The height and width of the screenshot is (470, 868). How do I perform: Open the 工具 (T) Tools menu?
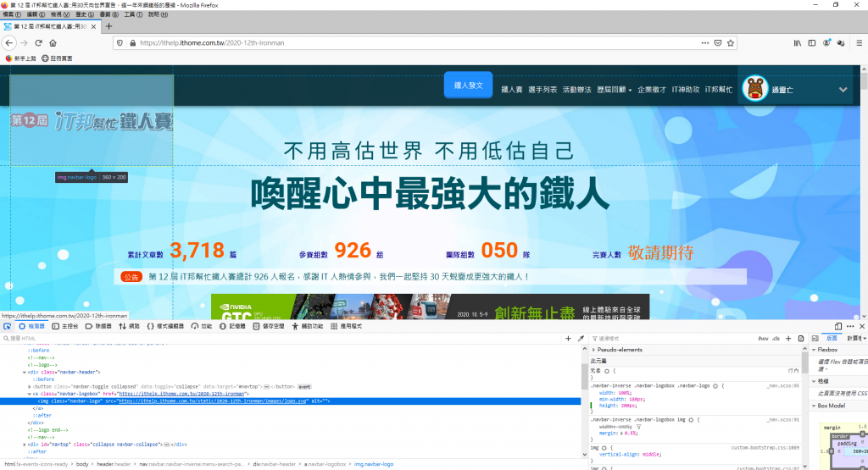(132, 14)
